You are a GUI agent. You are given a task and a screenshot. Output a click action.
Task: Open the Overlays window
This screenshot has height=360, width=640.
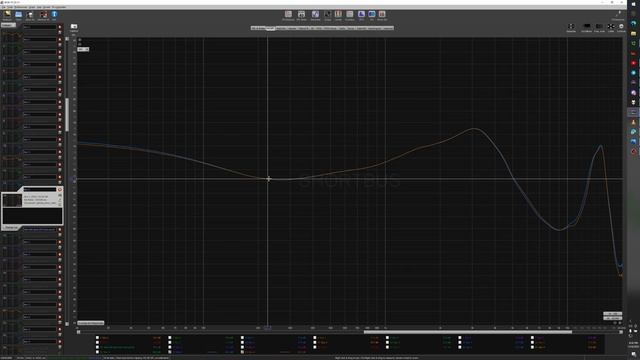[x=349, y=16]
